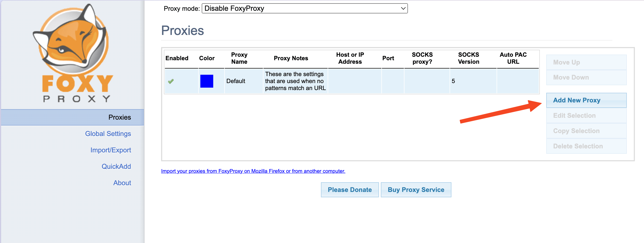Open the Proxy mode dropdown
Image resolution: width=644 pixels, height=243 pixels.
(x=305, y=8)
